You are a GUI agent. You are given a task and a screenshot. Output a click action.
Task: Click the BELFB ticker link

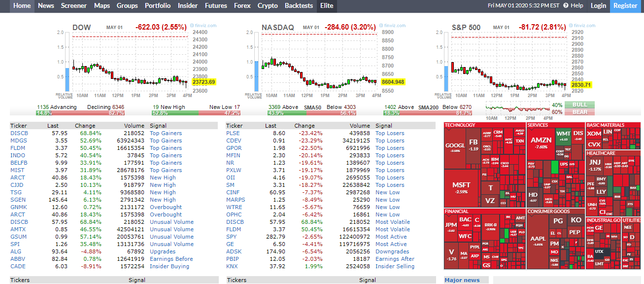click(19, 163)
